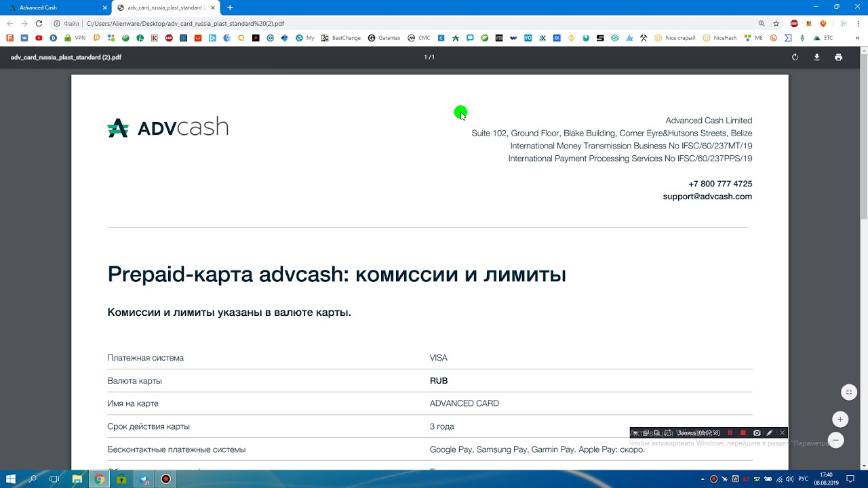Open the CMC bookmark

(419, 38)
